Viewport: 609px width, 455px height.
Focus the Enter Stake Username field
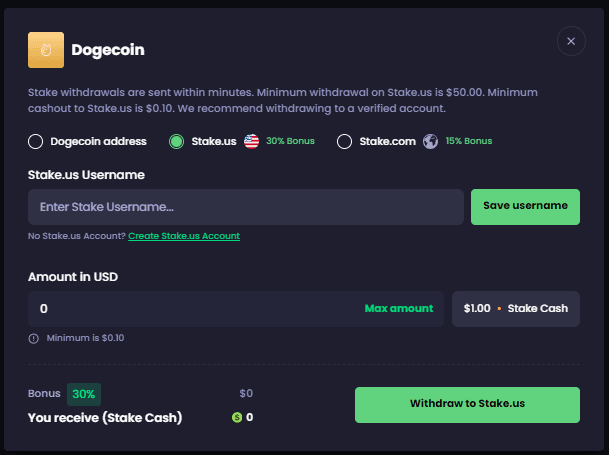pyautogui.click(x=245, y=207)
